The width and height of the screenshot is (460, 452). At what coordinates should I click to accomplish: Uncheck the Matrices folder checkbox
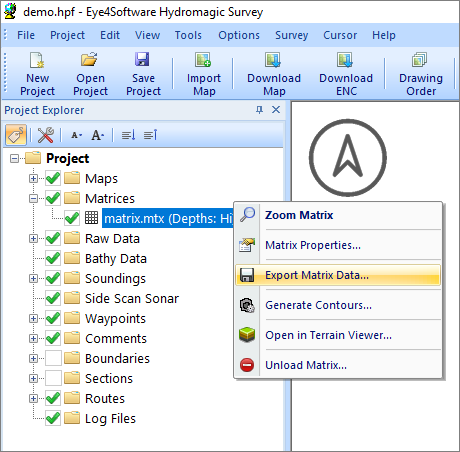click(53, 198)
